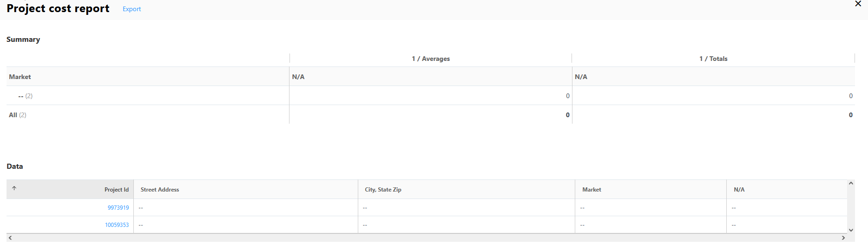Click Market header in Summary table

[20, 77]
